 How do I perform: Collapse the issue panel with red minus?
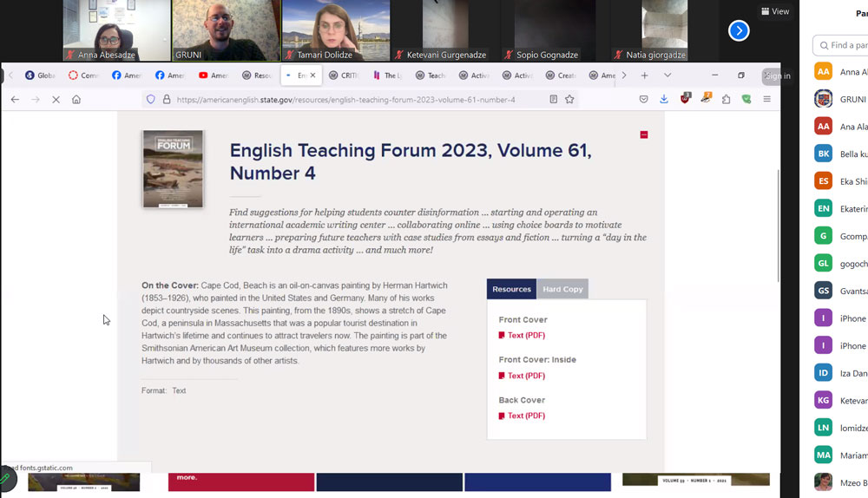[x=643, y=134]
